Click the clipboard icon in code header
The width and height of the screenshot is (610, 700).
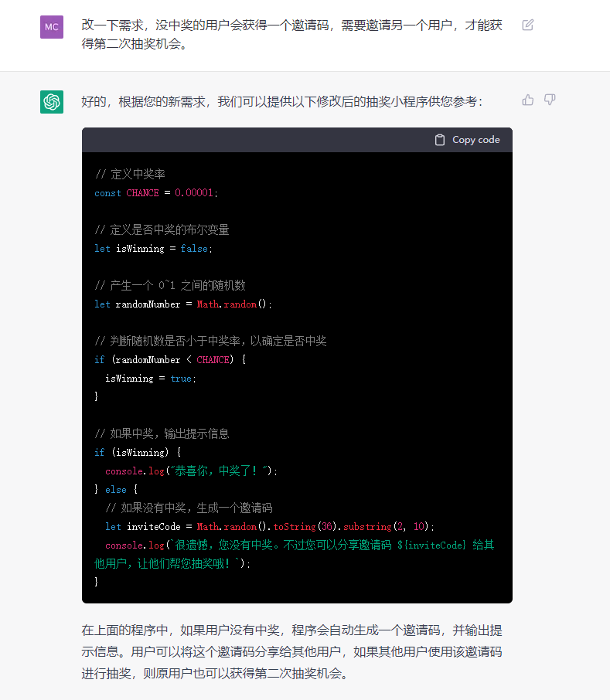[x=440, y=140]
